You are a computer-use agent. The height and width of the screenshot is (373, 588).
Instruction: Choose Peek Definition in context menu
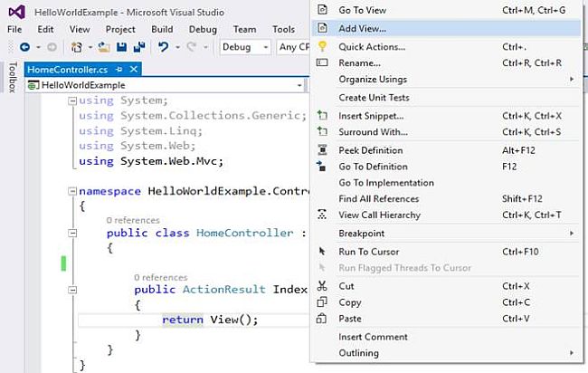(370, 149)
